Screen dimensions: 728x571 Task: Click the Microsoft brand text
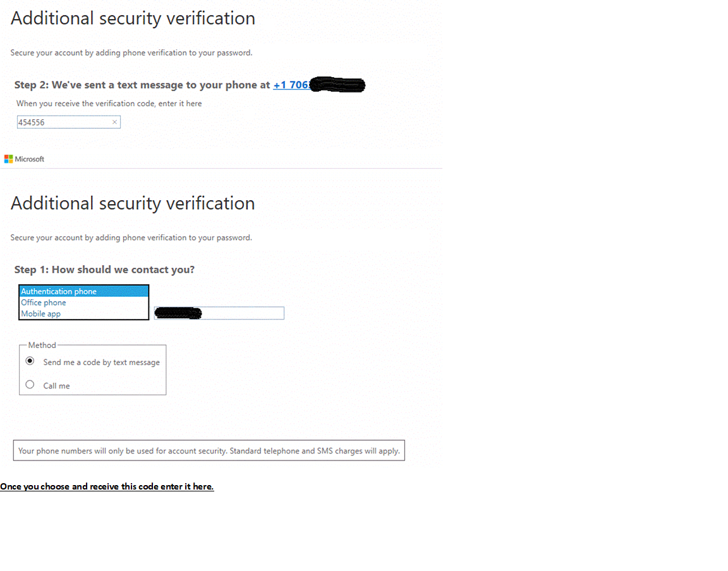[x=29, y=159]
